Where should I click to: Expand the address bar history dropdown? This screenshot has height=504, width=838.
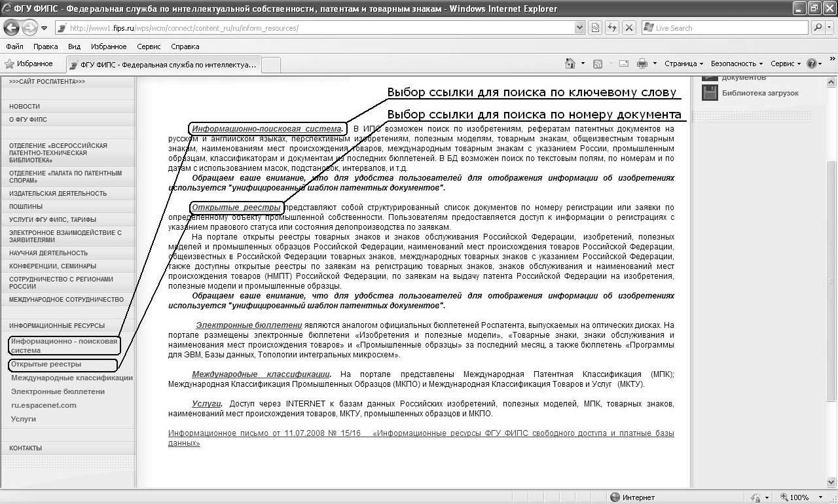click(579, 27)
